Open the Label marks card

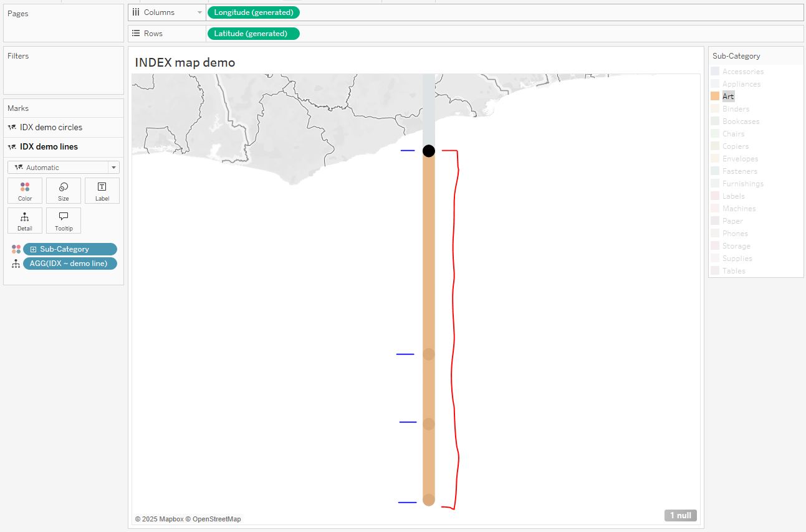click(x=102, y=191)
